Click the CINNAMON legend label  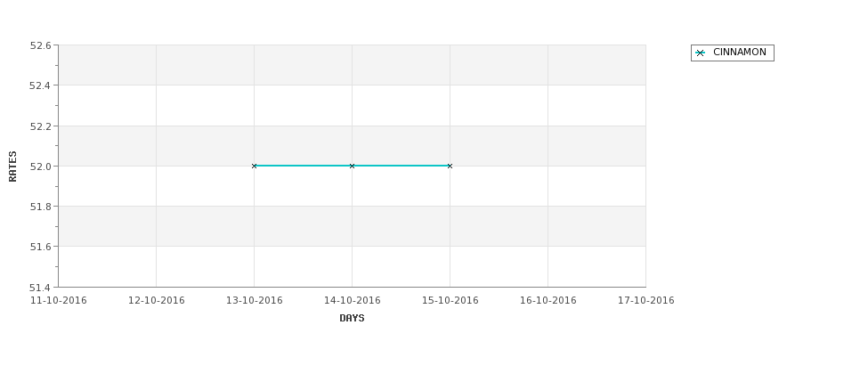pyautogui.click(x=740, y=52)
